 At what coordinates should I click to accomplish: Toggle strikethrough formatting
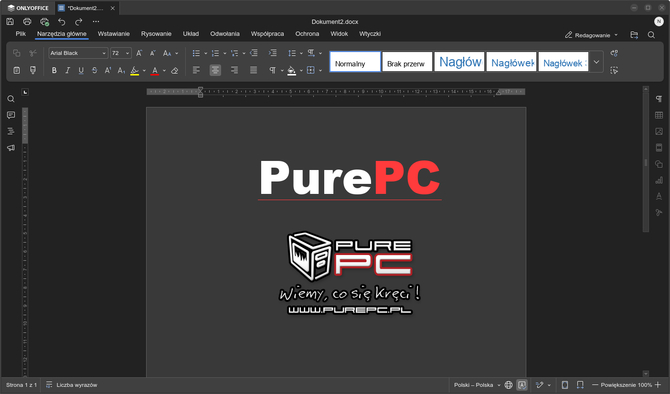(94, 71)
